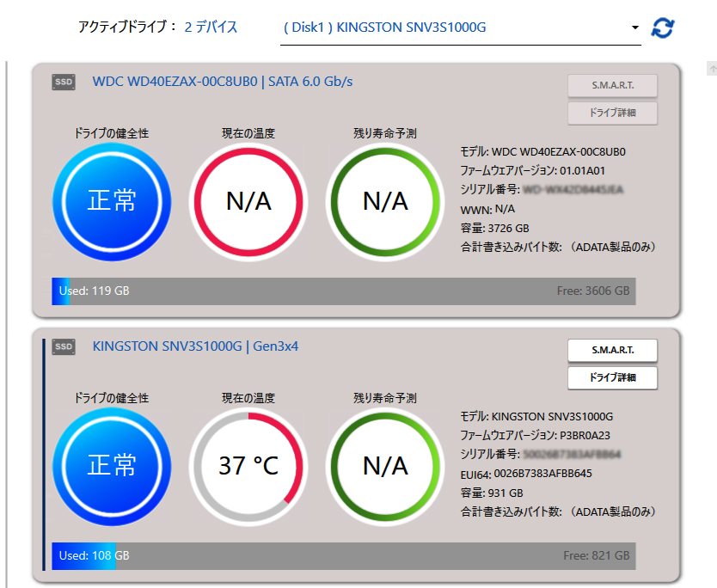
Task: Click the SSD icon of WDC drive
Action: coord(64,83)
